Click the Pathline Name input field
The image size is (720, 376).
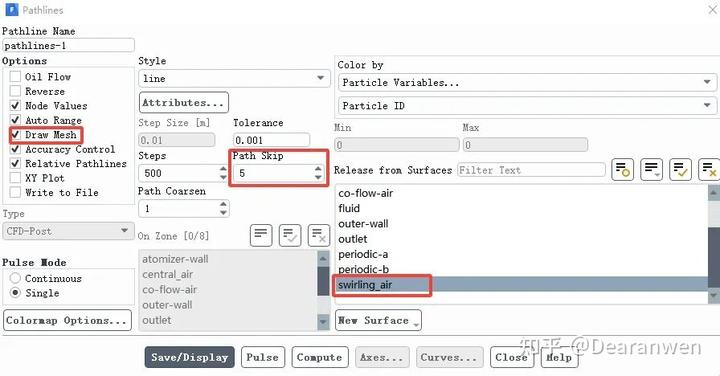click(x=68, y=45)
